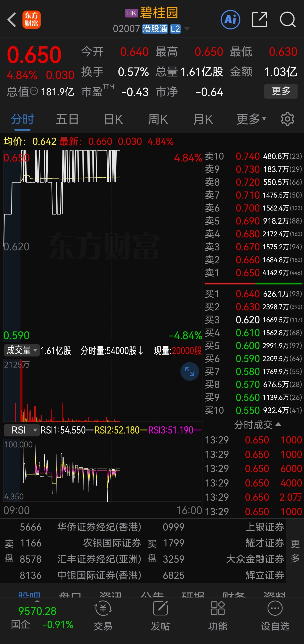
Task: Click 更多 button in quote panel
Action: coord(281,91)
